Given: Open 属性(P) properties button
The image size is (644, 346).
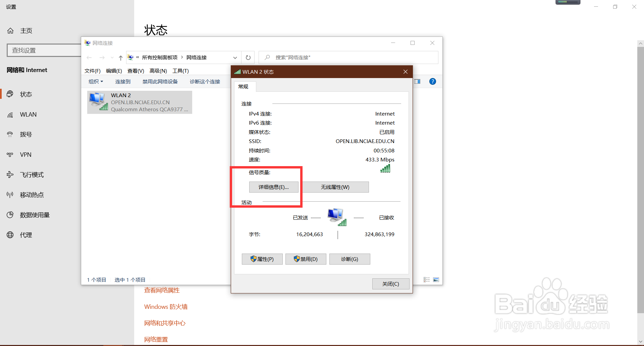Looking at the screenshot, I should tap(262, 259).
